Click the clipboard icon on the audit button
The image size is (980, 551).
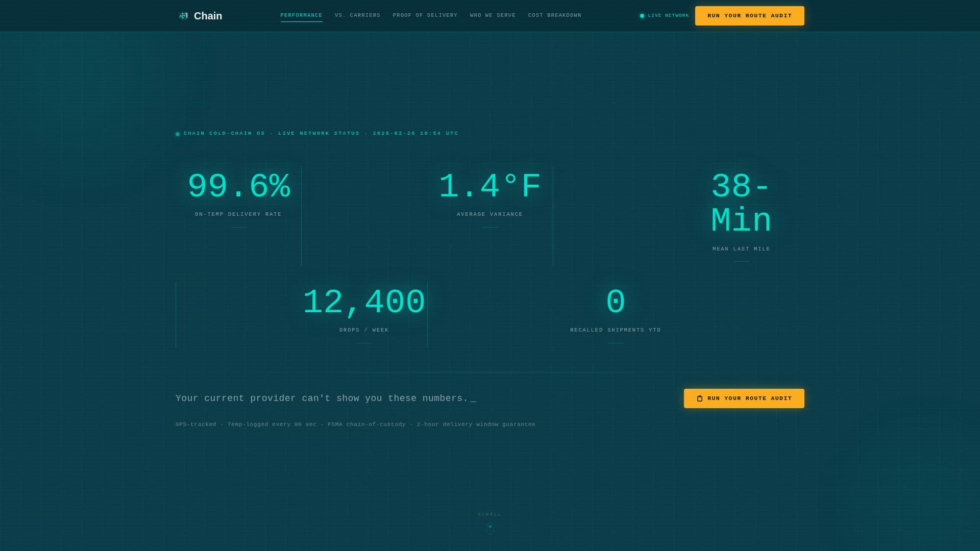point(700,398)
